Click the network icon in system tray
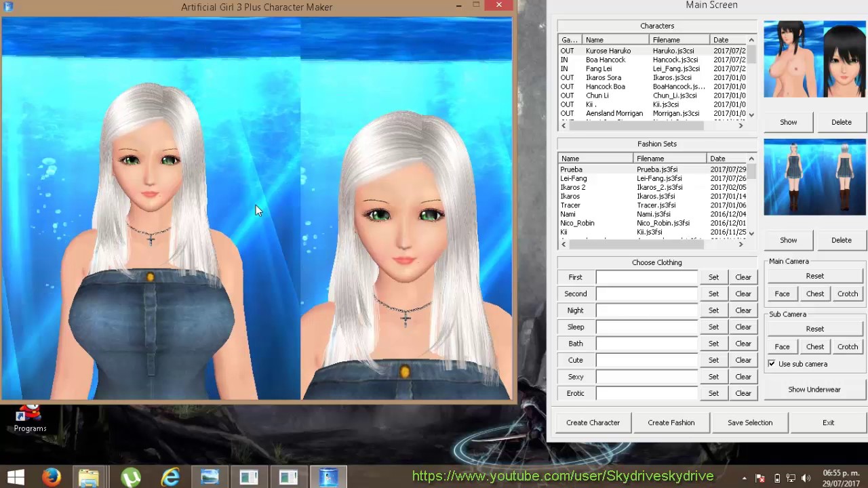The image size is (868, 488). 791,478
